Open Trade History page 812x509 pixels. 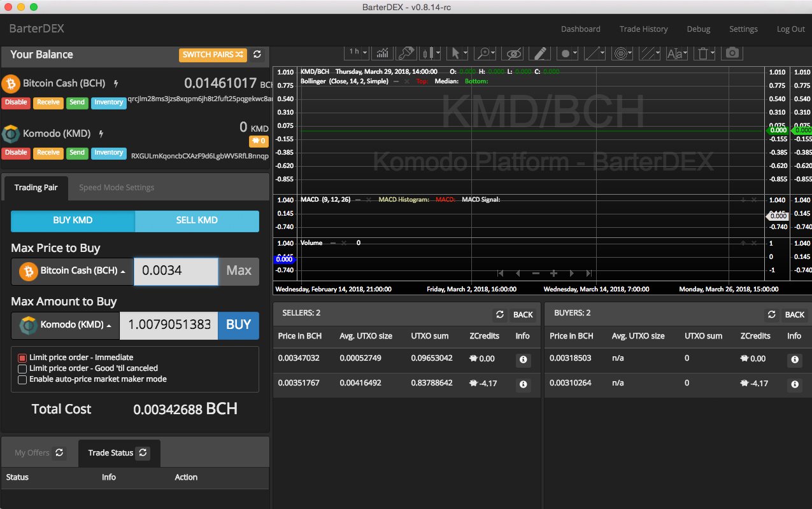tap(643, 29)
